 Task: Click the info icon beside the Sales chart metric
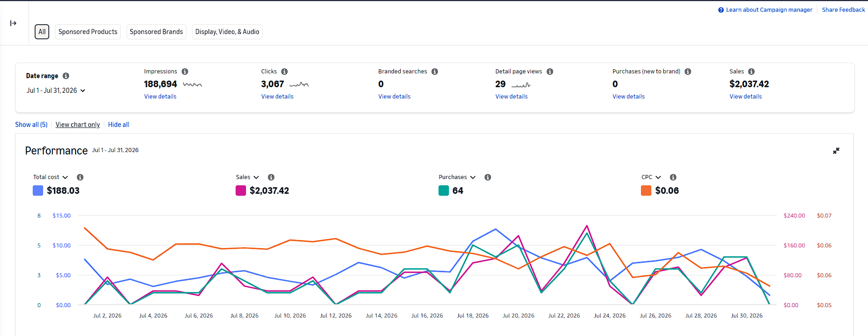(271, 177)
